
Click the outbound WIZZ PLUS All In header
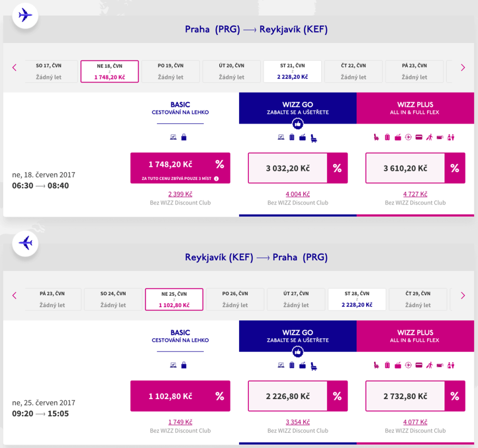pos(415,108)
